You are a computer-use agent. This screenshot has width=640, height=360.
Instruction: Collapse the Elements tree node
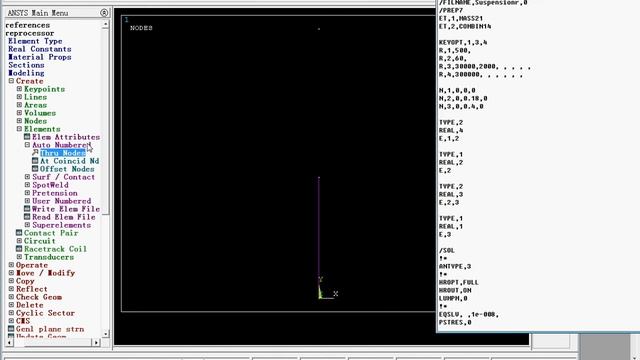click(x=19, y=129)
